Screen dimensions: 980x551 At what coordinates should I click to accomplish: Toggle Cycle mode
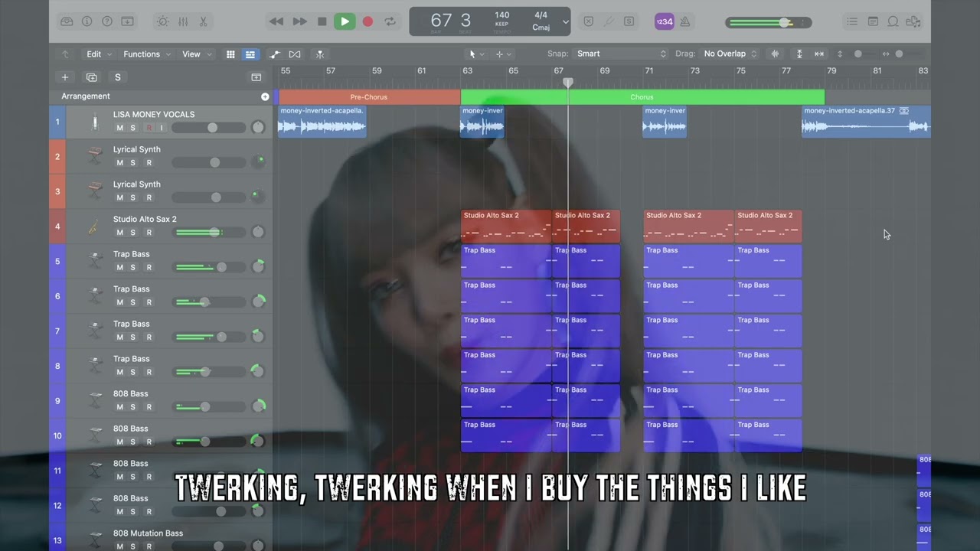[390, 21]
